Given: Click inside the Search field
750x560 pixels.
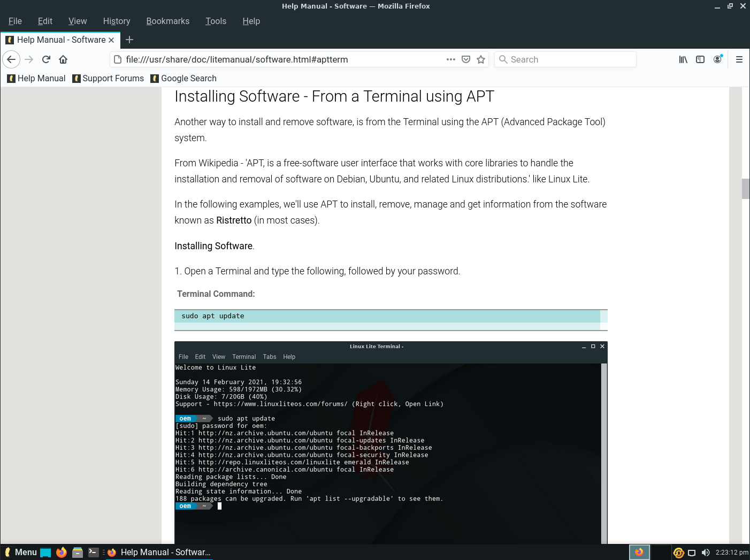Looking at the screenshot, I should click(x=565, y=59).
